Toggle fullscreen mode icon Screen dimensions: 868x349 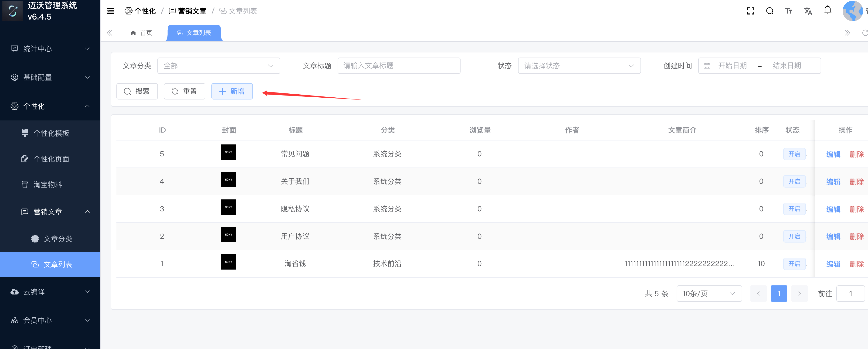[x=750, y=11]
